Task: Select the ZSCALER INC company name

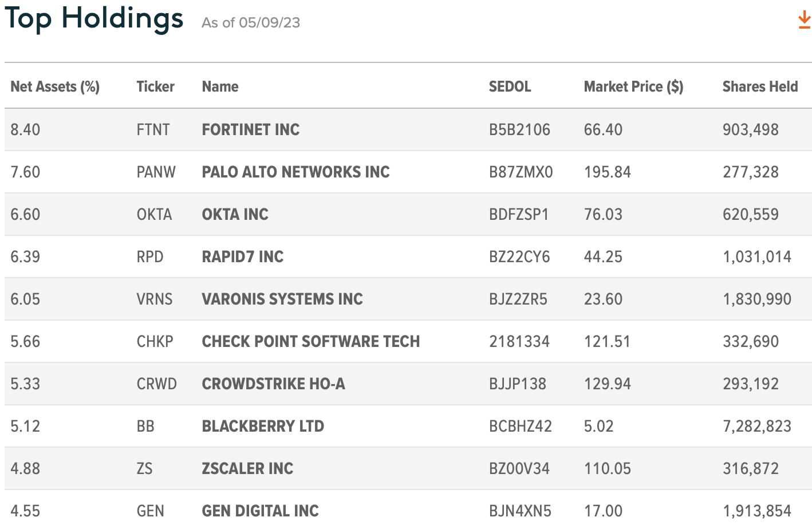Action: (247, 468)
